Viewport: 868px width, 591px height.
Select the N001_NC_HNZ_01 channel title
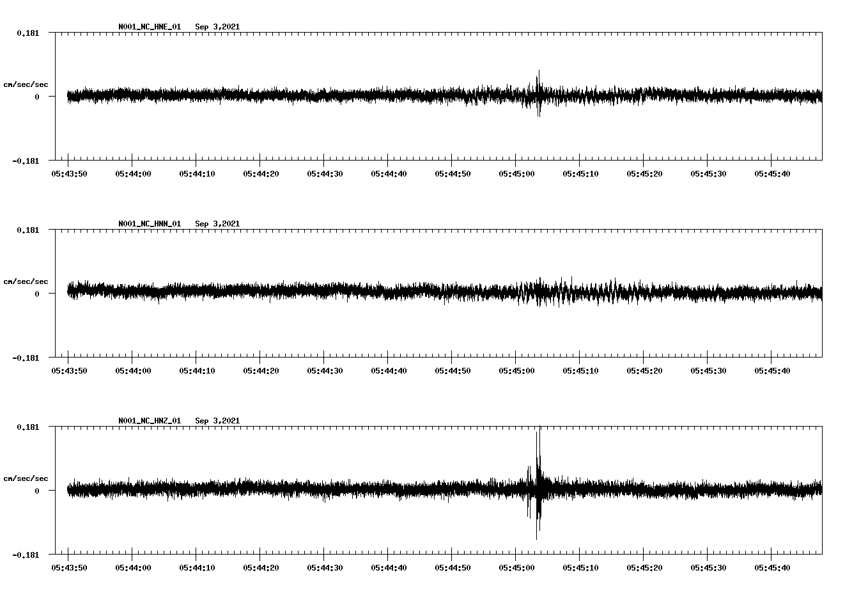[x=150, y=421]
